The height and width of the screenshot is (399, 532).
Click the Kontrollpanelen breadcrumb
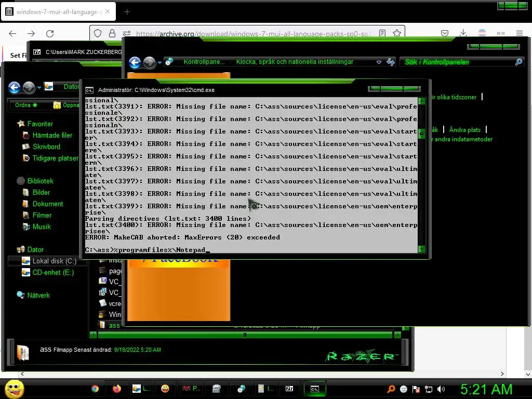click(204, 62)
